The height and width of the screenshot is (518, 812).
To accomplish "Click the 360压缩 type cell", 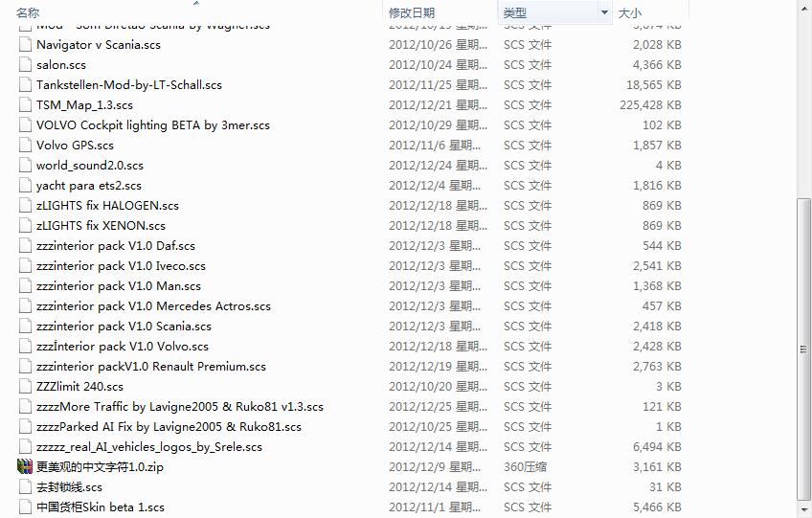I will coord(525,466).
